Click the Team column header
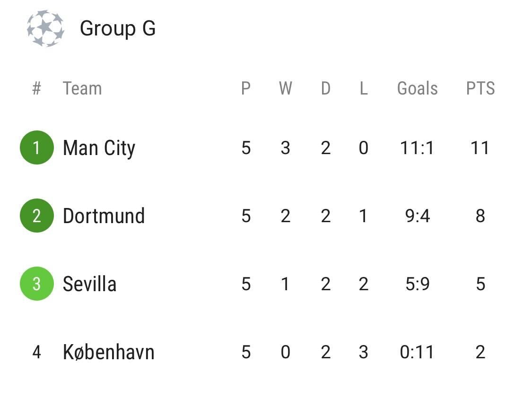This screenshot has width=532, height=398. click(x=82, y=88)
